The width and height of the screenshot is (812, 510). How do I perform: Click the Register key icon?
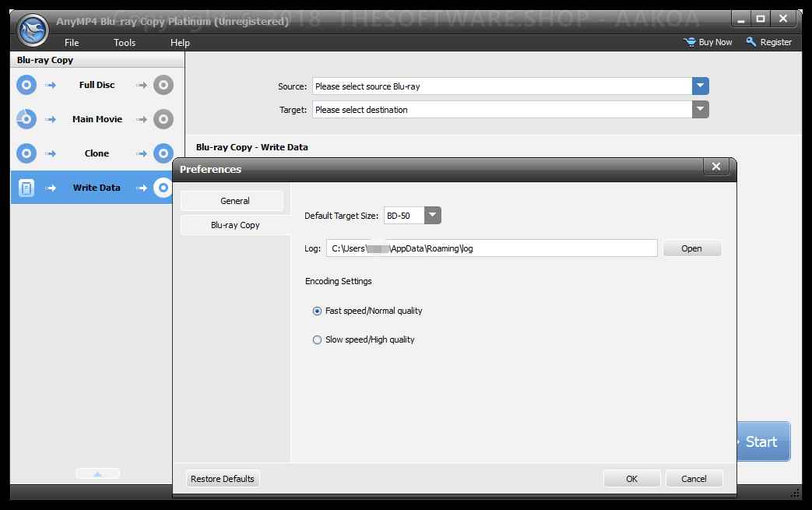751,42
